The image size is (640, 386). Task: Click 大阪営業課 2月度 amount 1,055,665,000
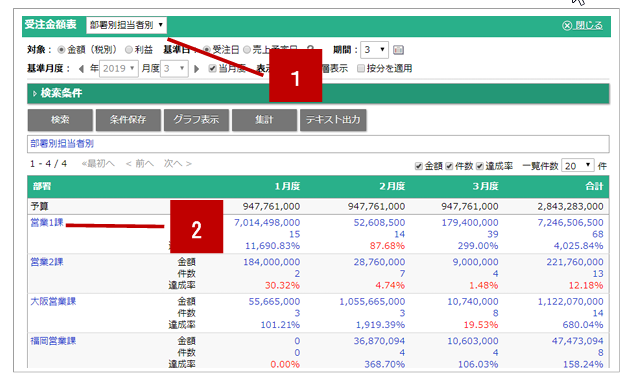click(372, 302)
